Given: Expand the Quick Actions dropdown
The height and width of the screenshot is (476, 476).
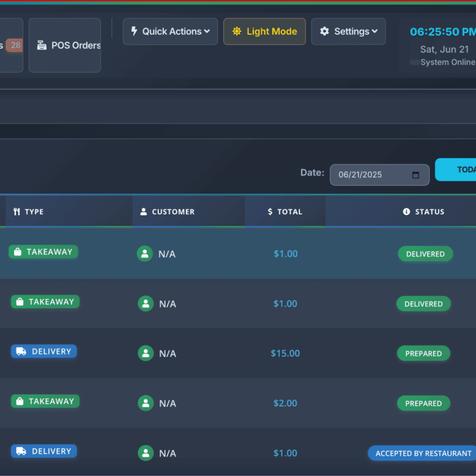Looking at the screenshot, I should 170,32.
